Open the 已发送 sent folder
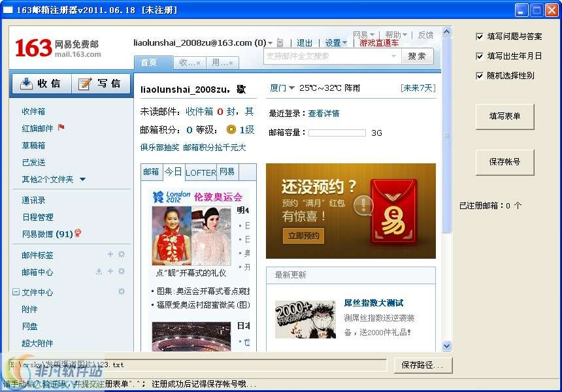This screenshot has width=562, height=392. 33,162
